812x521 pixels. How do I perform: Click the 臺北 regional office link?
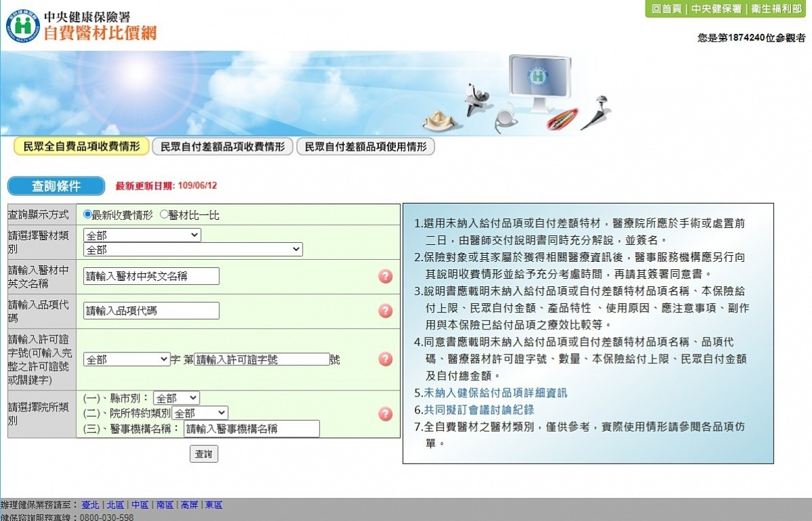tap(91, 505)
